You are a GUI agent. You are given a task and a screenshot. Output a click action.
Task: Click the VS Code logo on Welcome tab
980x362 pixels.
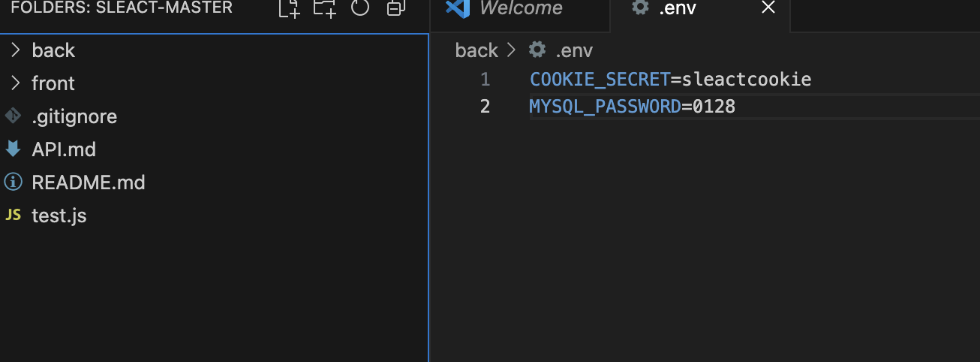tap(457, 8)
